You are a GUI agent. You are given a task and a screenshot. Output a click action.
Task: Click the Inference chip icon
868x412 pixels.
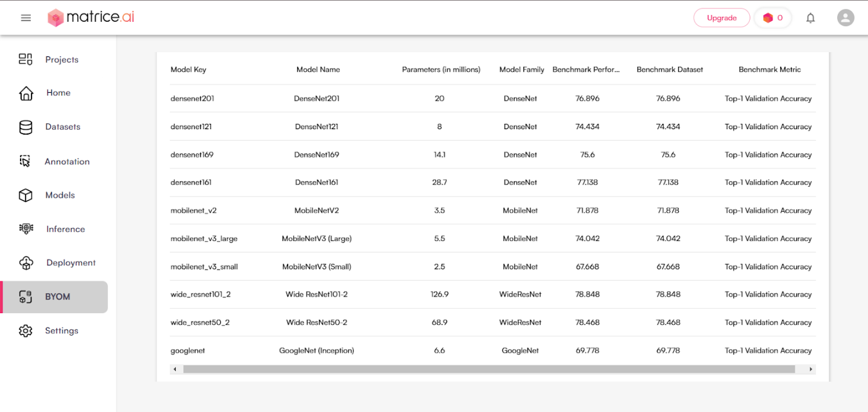click(26, 229)
